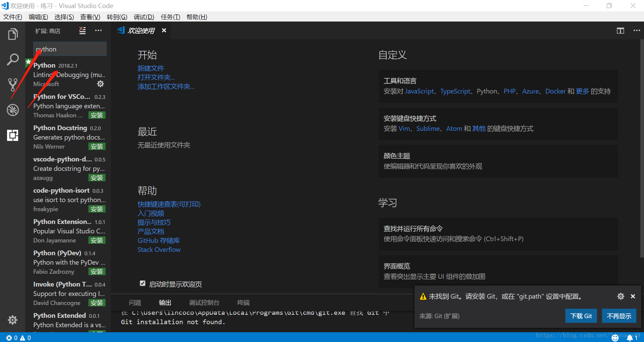Click the Sublime keybindings link
644x342 pixels.
tap(428, 128)
